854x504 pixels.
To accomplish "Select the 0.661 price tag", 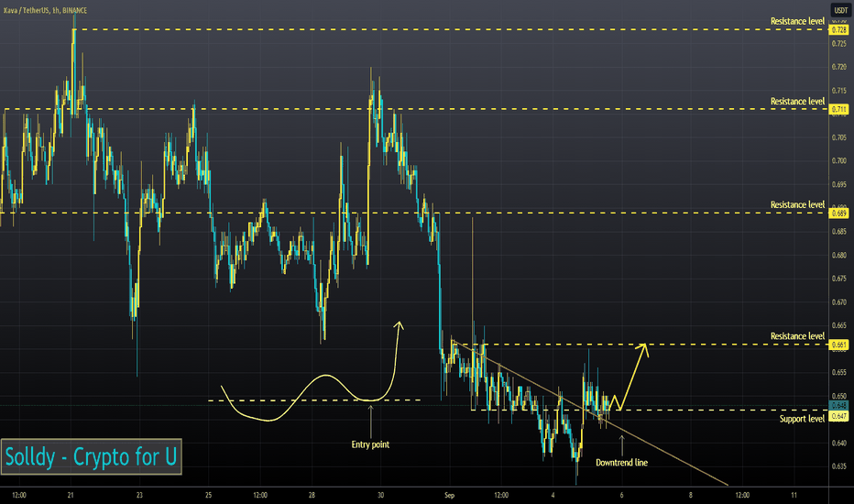I will click(839, 345).
